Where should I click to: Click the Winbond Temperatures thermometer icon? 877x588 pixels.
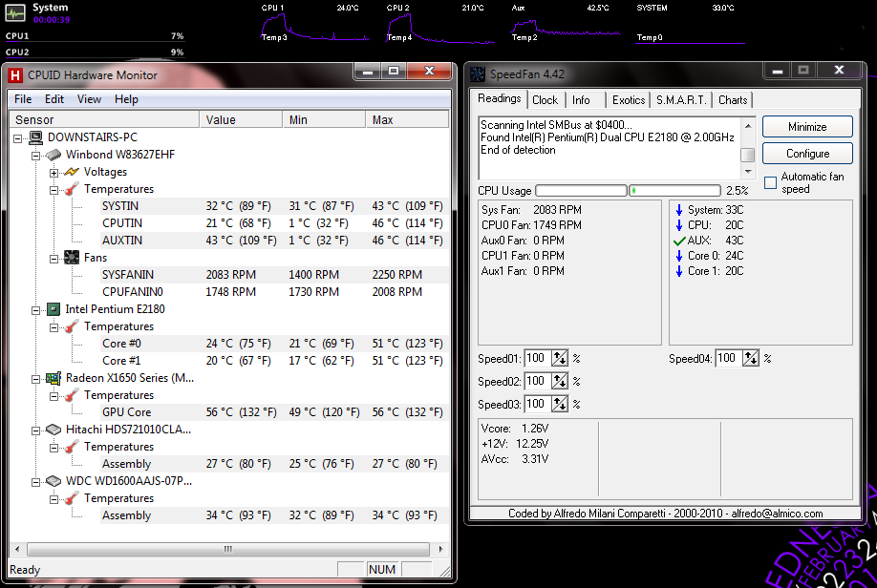(72, 190)
